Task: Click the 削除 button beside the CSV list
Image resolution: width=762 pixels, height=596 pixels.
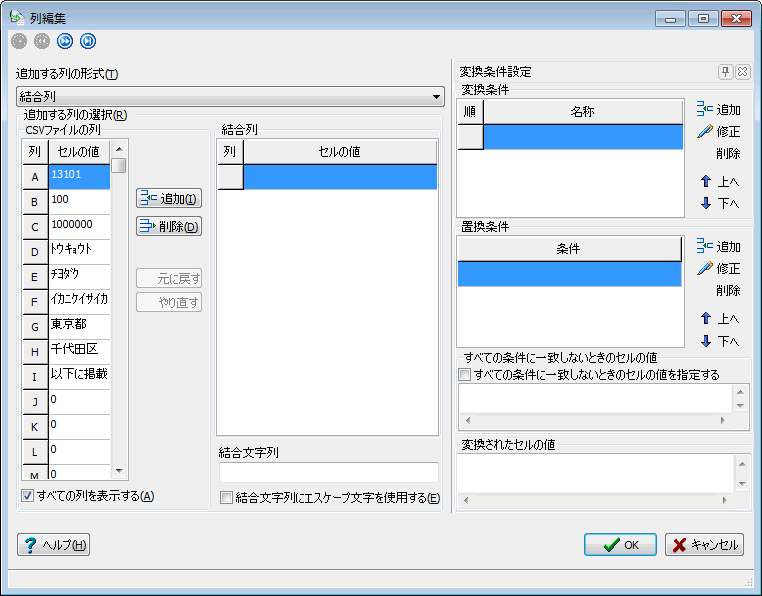Action: [x=169, y=227]
